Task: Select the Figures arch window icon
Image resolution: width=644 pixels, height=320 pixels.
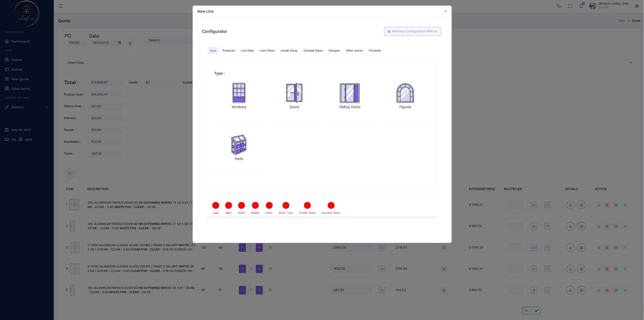Action: coord(405,93)
